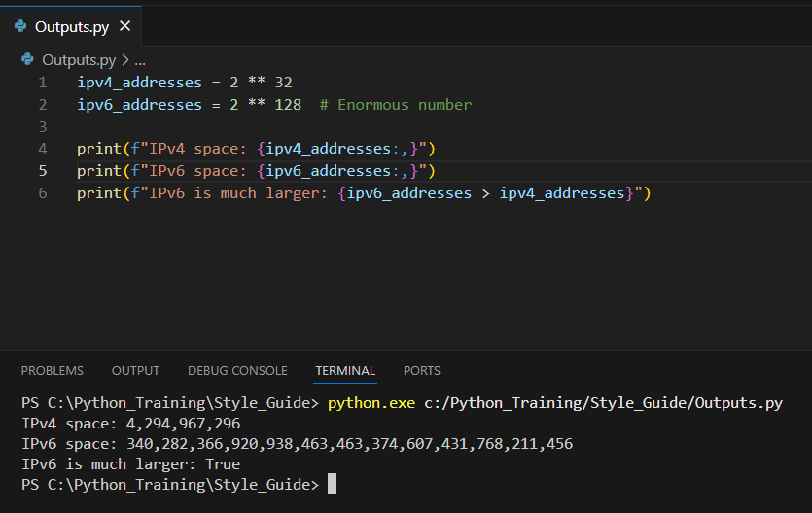
Task: Click the print keyword on line 4
Action: [x=99, y=150]
